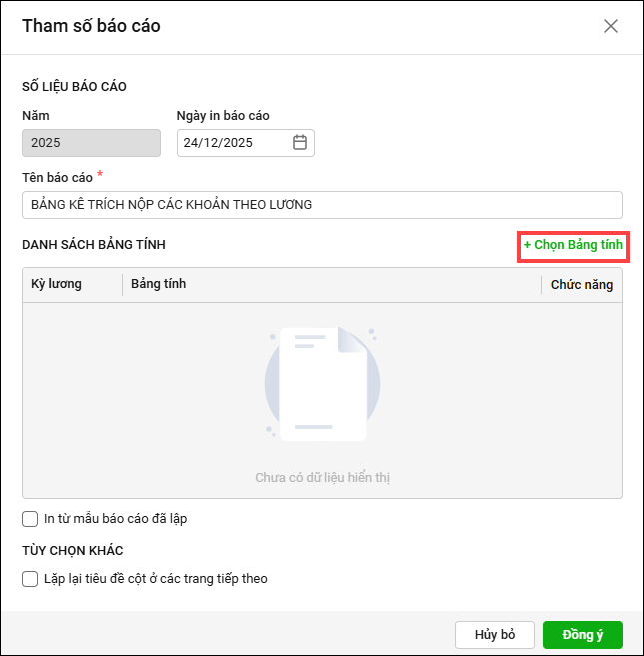
Task: Click the Bảng tính column header
Action: tap(159, 284)
